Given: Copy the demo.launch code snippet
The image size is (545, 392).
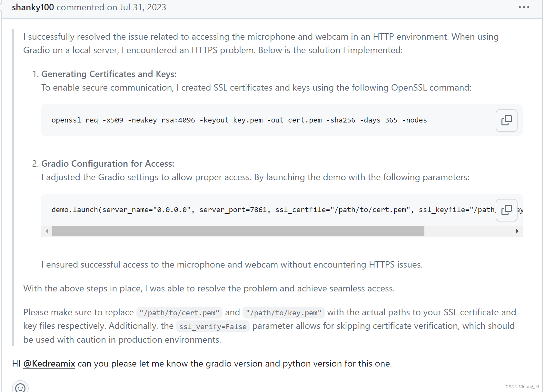Looking at the screenshot, I should 506,210.
